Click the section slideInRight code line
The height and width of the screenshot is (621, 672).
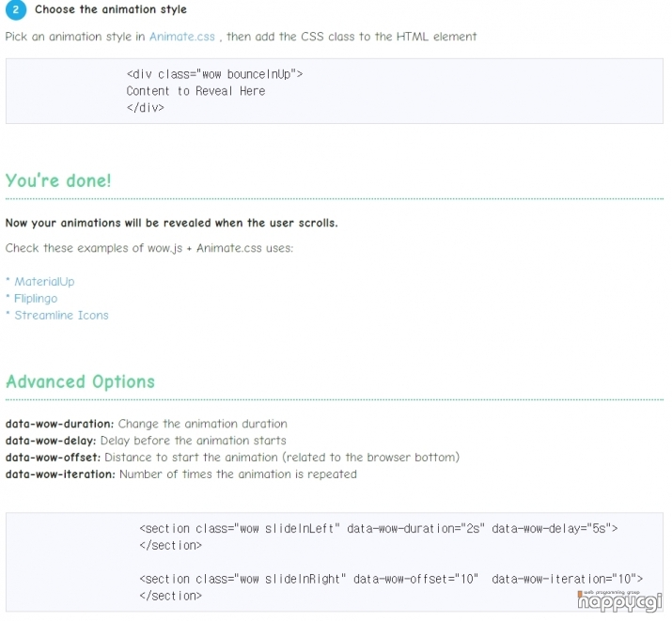pyautogui.click(x=391, y=579)
